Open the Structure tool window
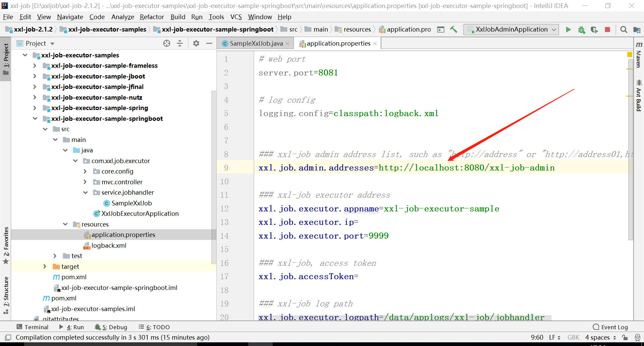The width and height of the screenshot is (644, 346). coord(6,295)
